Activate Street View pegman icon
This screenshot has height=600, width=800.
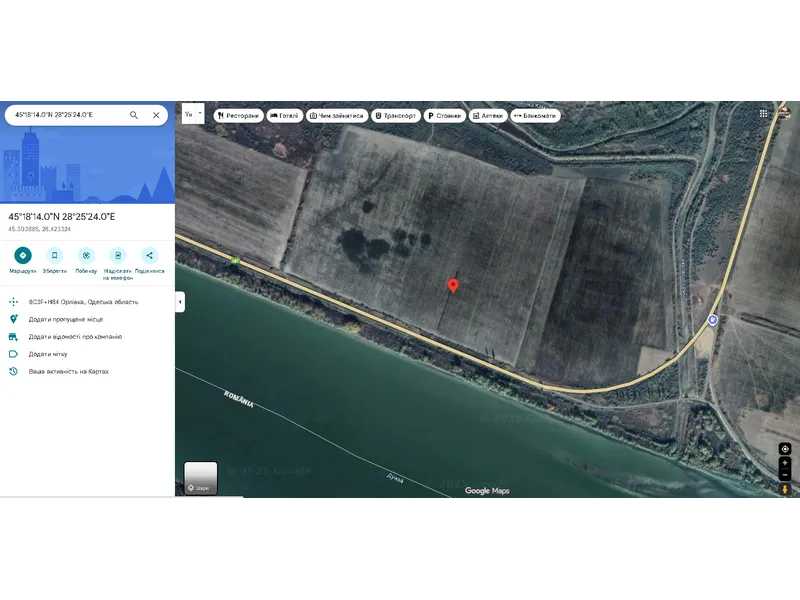click(785, 489)
